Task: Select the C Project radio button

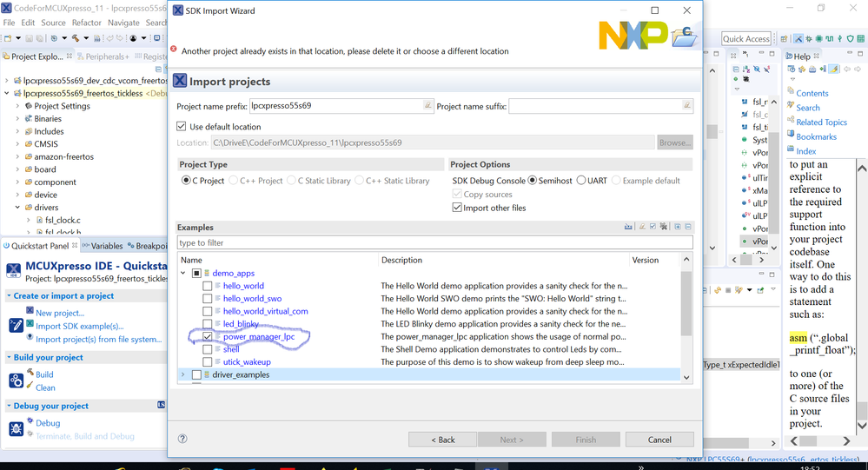Action: click(x=186, y=181)
